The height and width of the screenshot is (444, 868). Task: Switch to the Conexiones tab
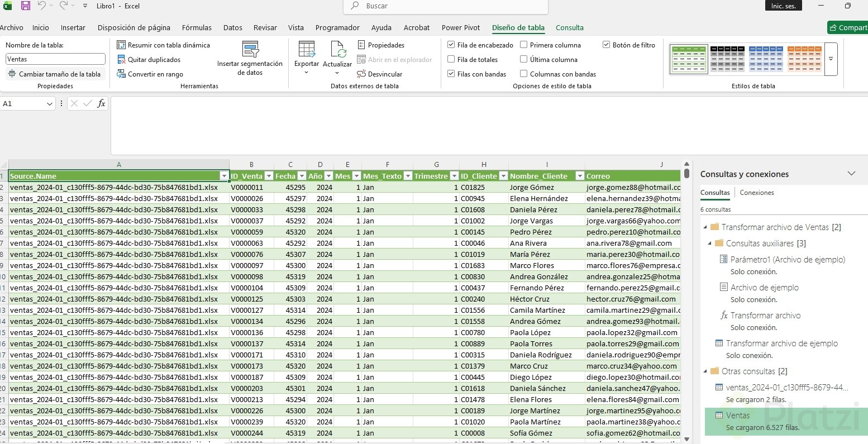click(756, 193)
